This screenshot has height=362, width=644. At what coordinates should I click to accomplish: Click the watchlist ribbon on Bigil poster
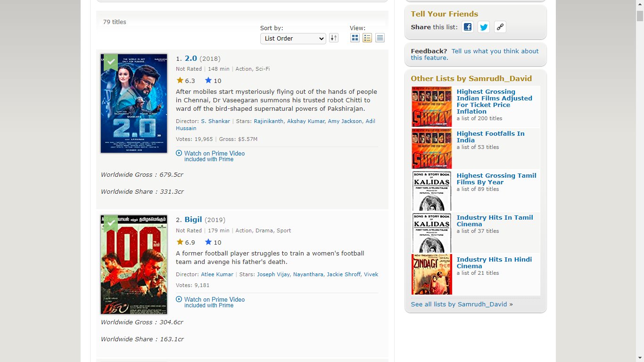tap(111, 223)
